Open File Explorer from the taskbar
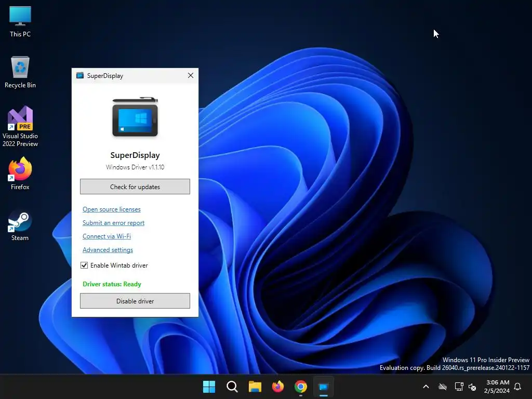Screen dimensions: 532x399 pyautogui.click(x=255, y=387)
